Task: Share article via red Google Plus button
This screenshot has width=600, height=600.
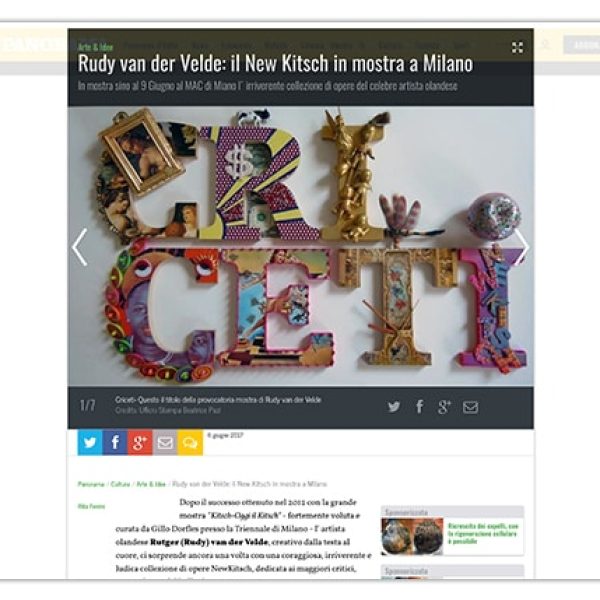Action: point(140,442)
